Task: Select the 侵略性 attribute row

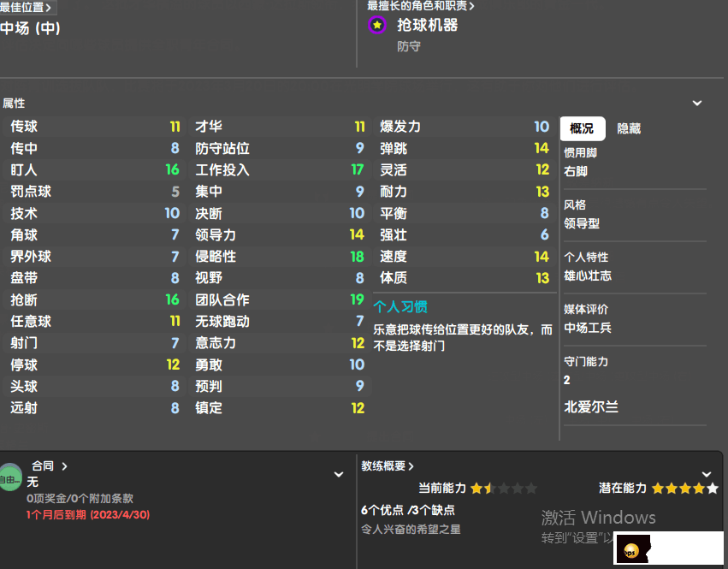Action: click(278, 257)
